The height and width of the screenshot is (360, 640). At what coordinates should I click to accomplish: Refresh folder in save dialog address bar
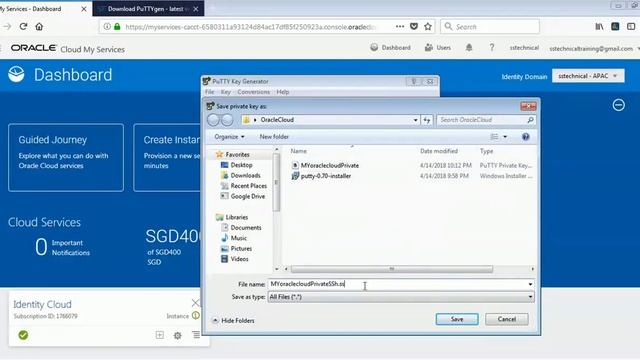click(x=427, y=120)
